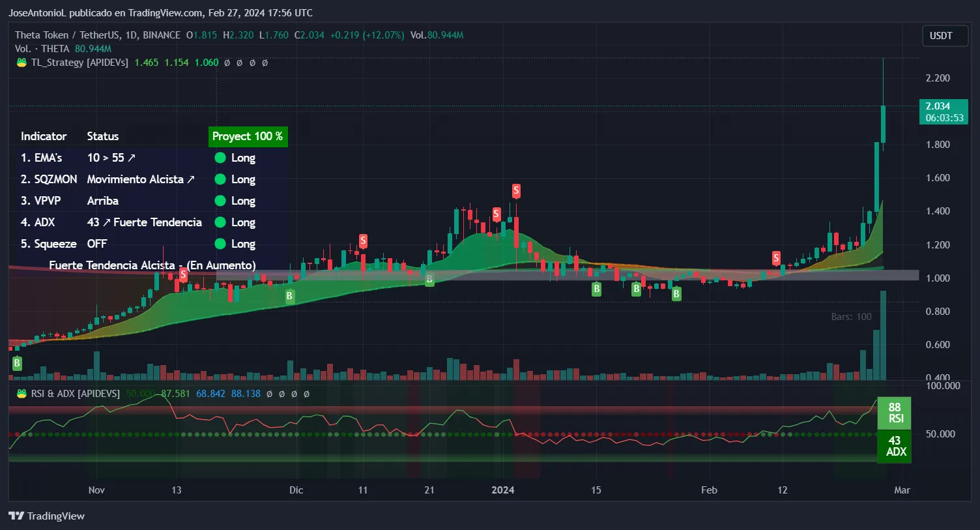
Task: Click the RSI & ADX frog icon
Action: (22, 394)
